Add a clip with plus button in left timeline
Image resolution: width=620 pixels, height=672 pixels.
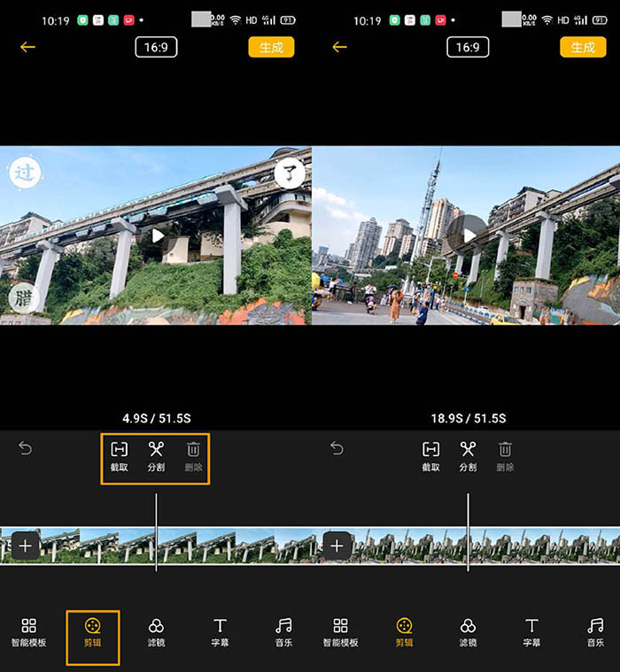coord(26,545)
